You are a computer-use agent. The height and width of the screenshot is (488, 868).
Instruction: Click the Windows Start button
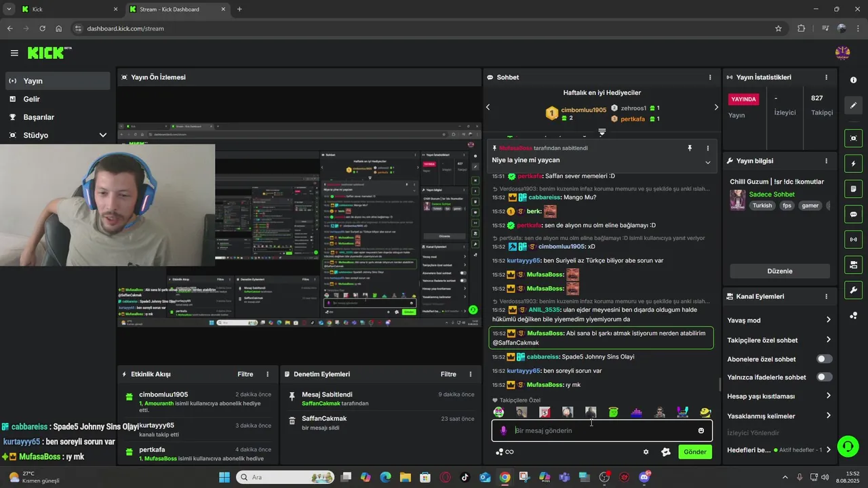coord(224,477)
